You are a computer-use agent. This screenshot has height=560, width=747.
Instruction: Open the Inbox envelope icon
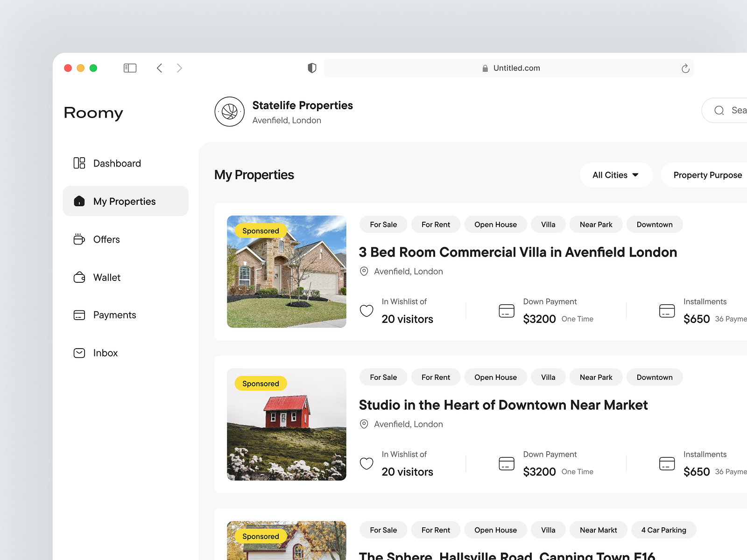click(x=79, y=353)
